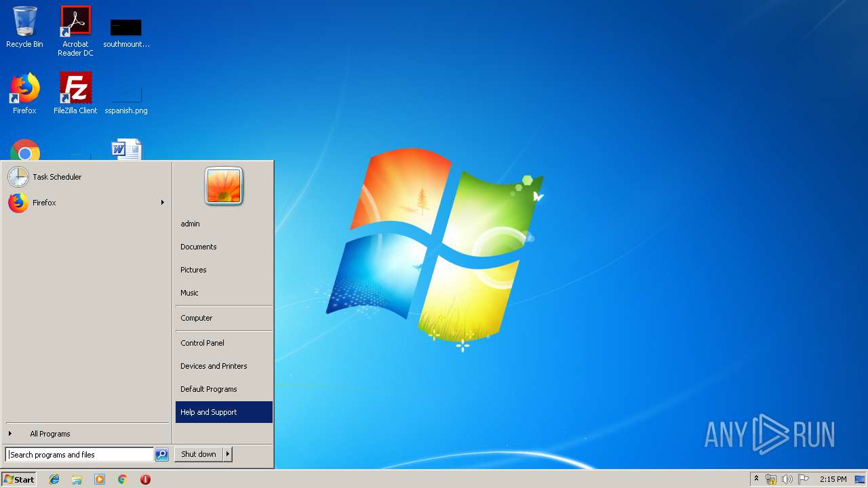Click the Show desktop button
Image resolution: width=868 pixels, height=488 pixels.
(860, 479)
